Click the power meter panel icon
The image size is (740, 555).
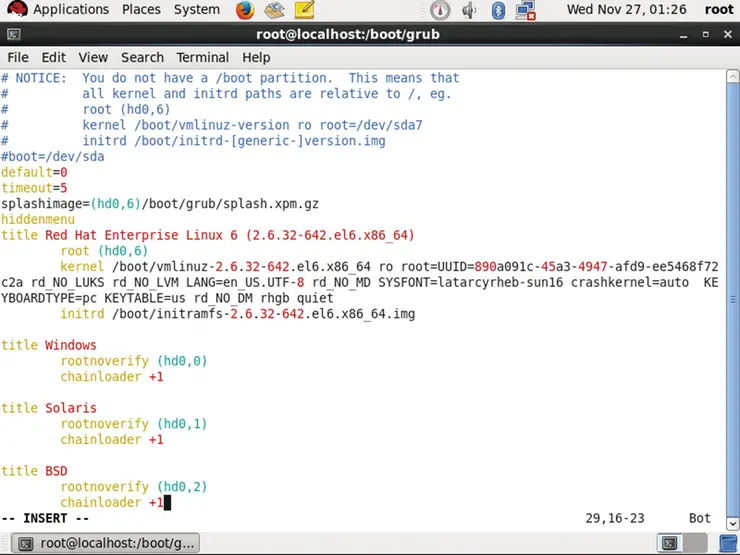pyautogui.click(x=440, y=10)
